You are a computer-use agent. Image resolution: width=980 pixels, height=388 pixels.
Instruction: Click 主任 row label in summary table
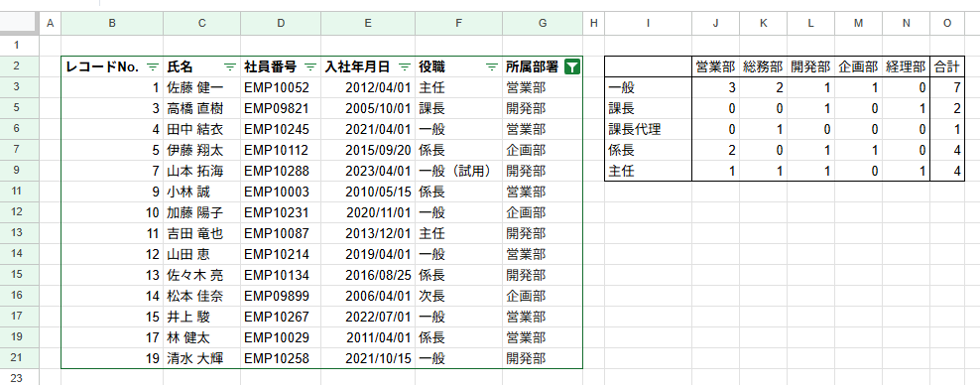pyautogui.click(x=648, y=171)
